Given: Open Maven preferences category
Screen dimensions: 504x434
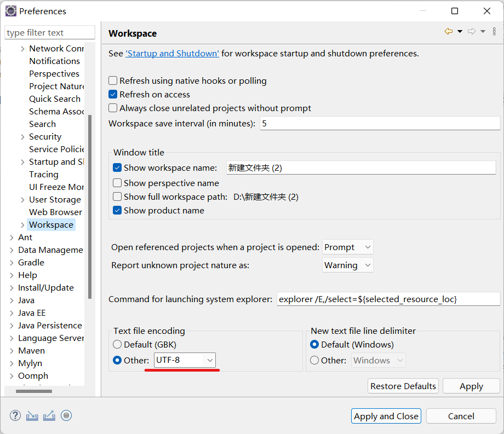Looking at the screenshot, I should coord(31,351).
